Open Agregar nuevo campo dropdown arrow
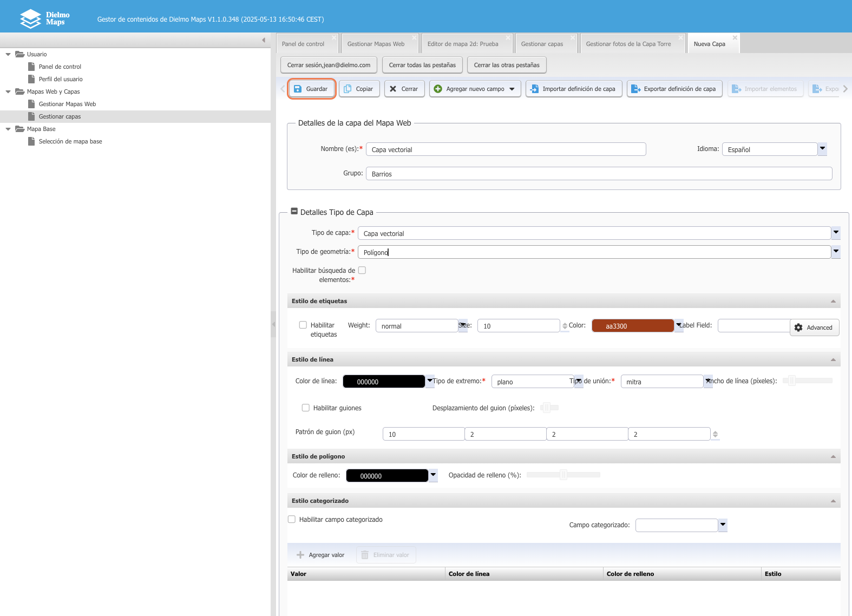852x616 pixels. [x=512, y=89]
